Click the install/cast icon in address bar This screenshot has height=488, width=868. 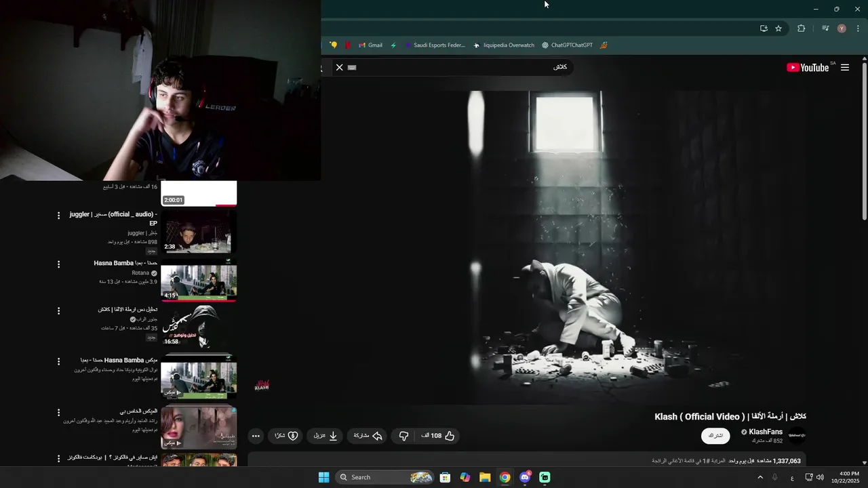(764, 28)
